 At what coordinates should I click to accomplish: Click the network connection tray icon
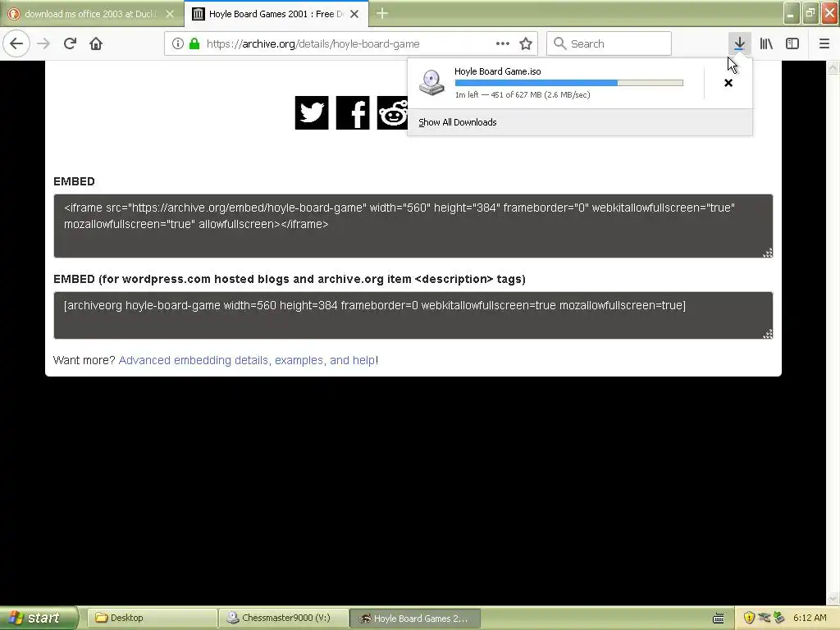click(765, 619)
